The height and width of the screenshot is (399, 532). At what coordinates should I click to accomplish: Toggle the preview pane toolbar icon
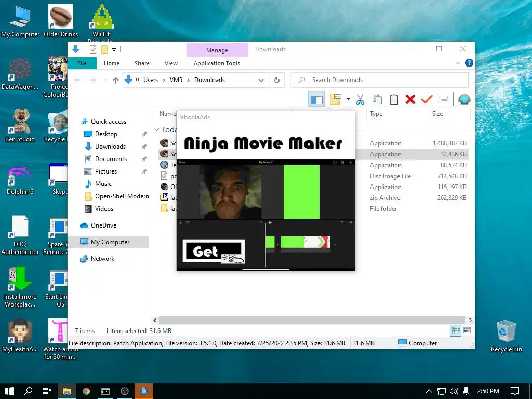point(316,99)
